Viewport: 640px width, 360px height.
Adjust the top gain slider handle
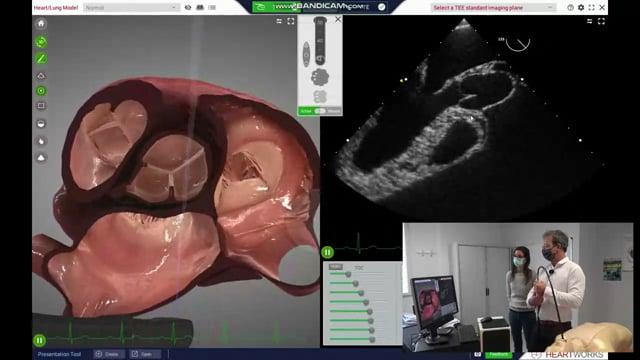coord(348,274)
